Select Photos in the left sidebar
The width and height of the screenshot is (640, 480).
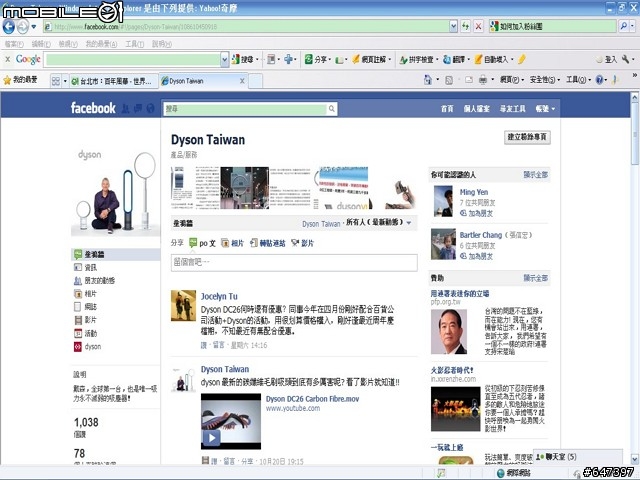click(90, 293)
